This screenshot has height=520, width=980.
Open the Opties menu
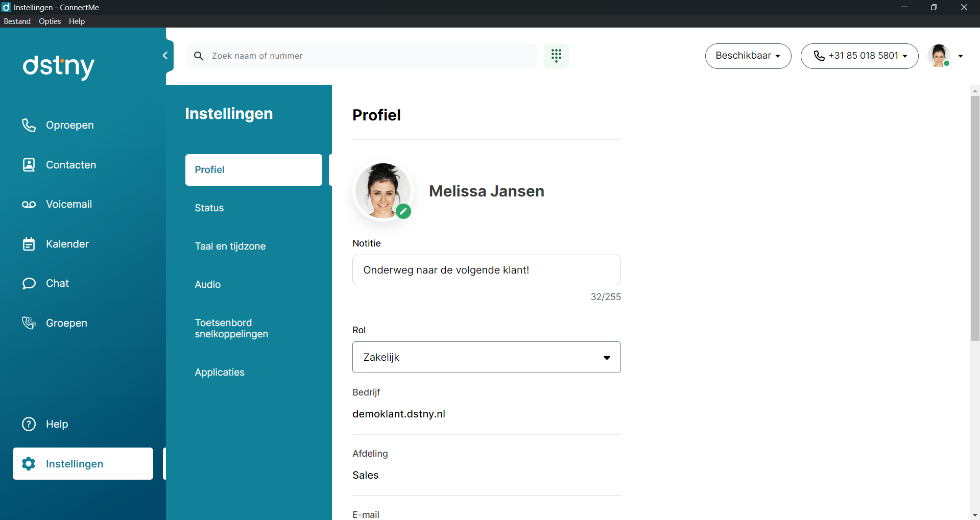(50, 21)
